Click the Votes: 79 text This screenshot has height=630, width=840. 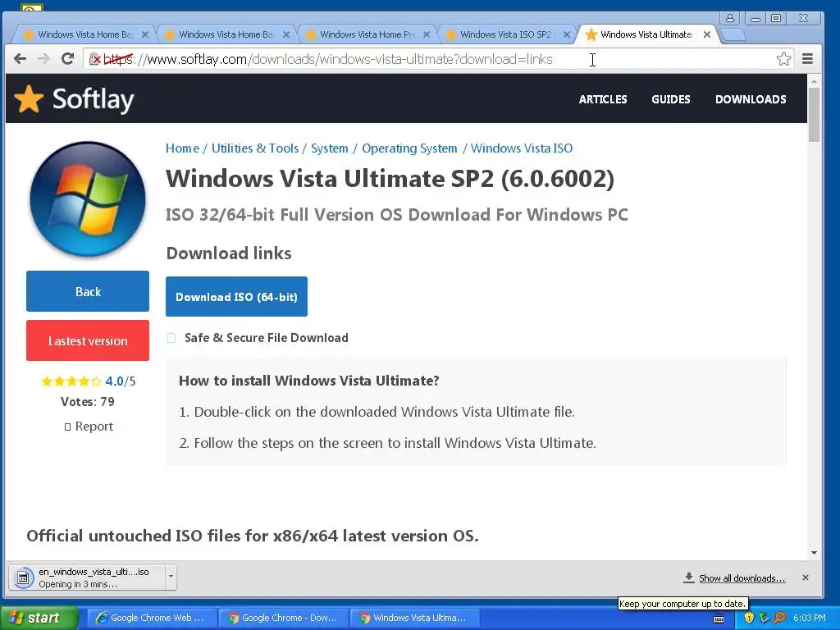87,402
